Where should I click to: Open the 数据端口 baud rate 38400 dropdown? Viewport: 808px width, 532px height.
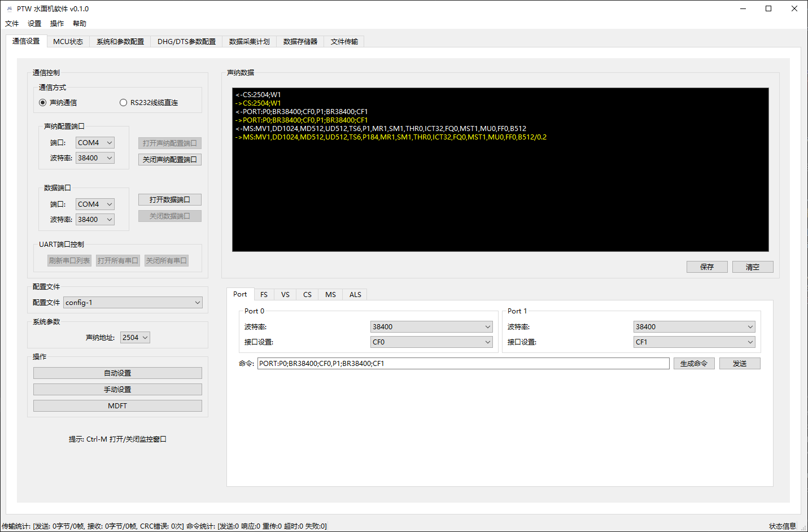[x=95, y=220]
